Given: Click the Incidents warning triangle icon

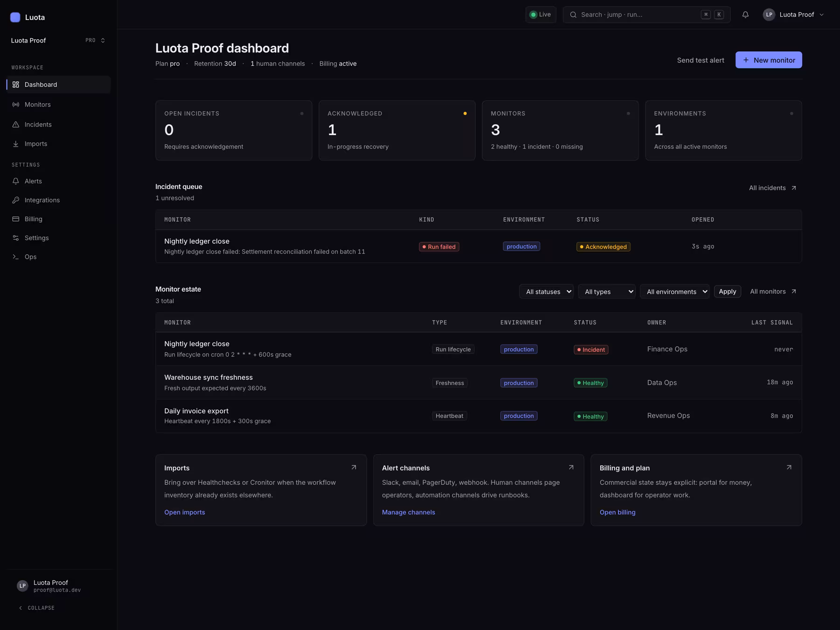Looking at the screenshot, I should [x=16, y=125].
